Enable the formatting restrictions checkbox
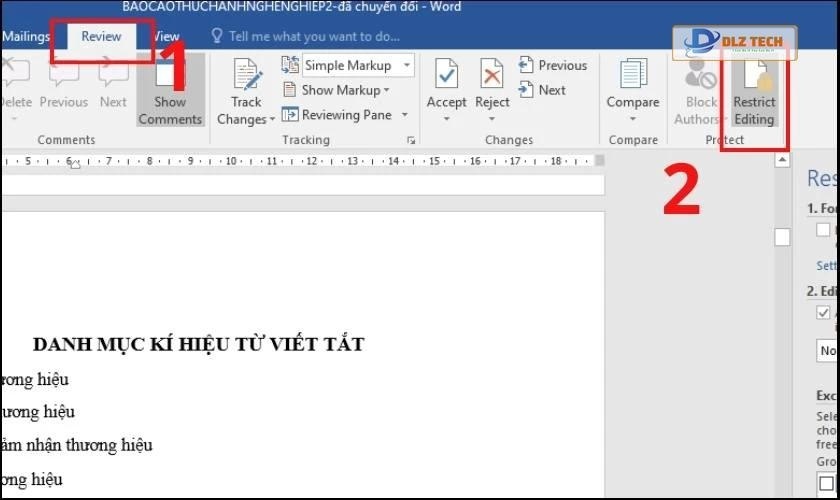Viewport: 840px width, 500px height. coord(823,229)
